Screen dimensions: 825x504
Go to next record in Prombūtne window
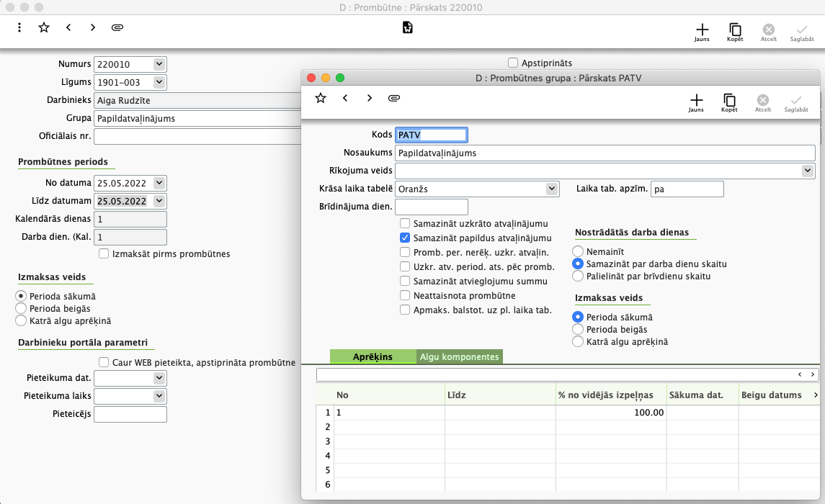(x=93, y=27)
